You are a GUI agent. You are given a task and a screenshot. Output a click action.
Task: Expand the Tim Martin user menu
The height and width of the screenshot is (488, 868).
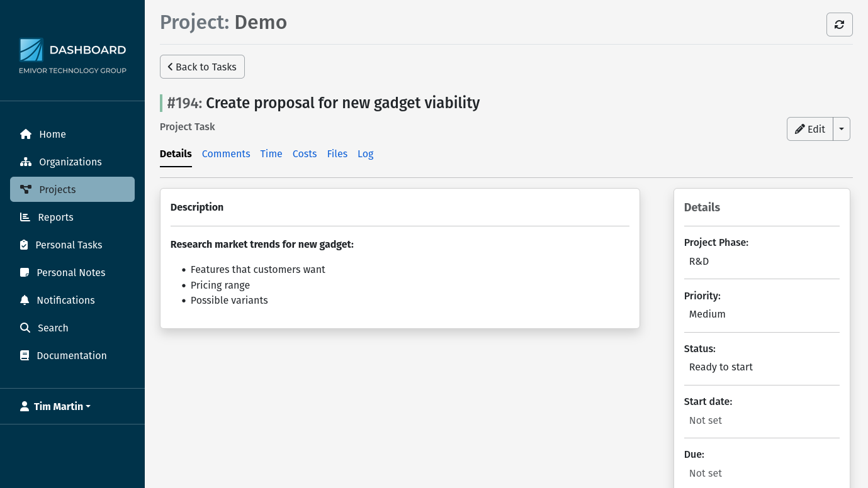click(x=55, y=406)
